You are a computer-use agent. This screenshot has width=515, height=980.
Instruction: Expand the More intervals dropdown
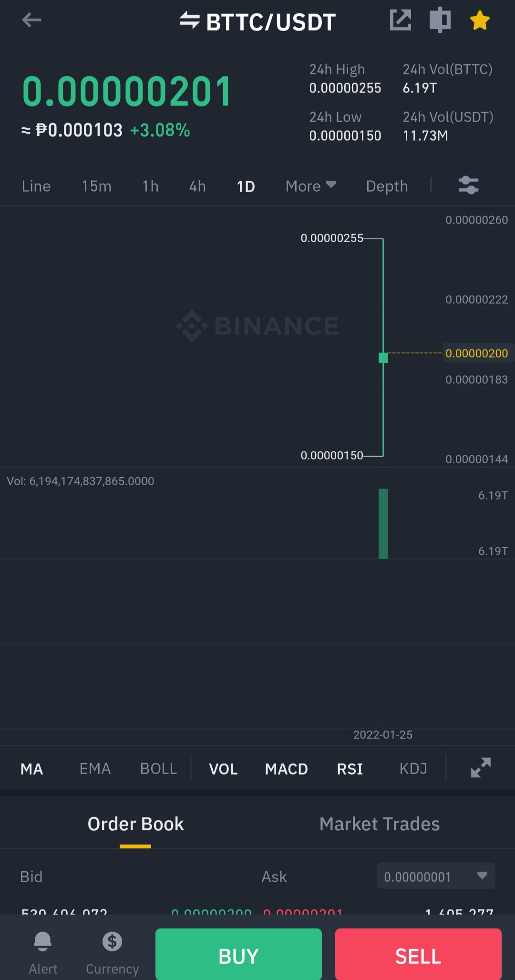(x=311, y=186)
